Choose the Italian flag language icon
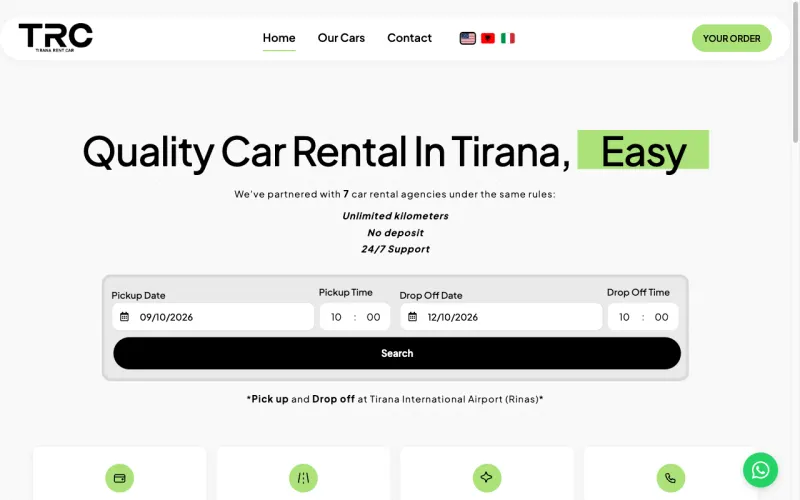Viewport: 800px width, 500px height. point(508,38)
